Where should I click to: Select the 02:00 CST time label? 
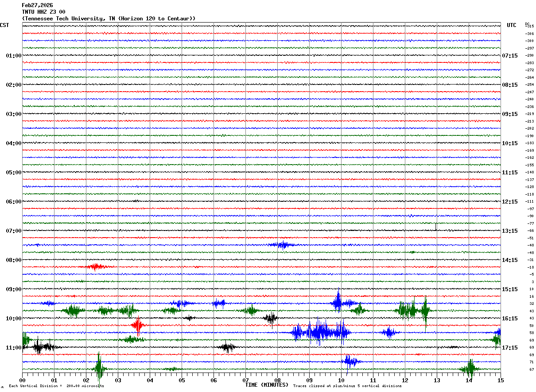coord(14,85)
